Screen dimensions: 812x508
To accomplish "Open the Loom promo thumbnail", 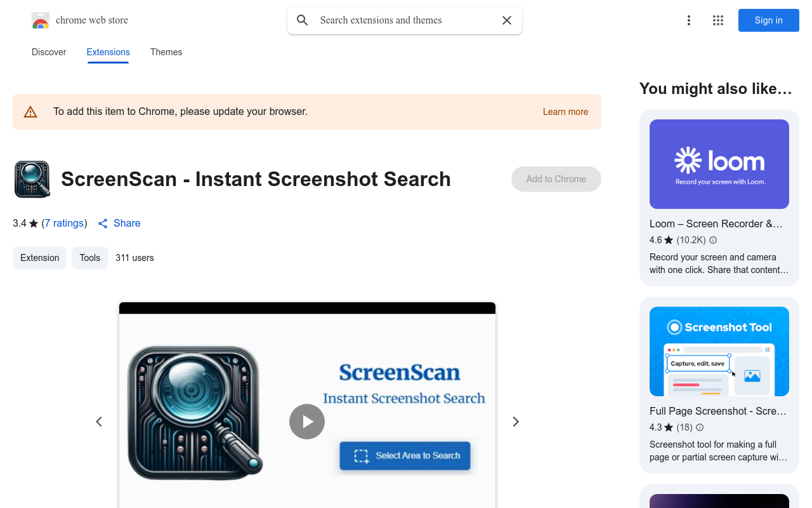I will point(719,164).
